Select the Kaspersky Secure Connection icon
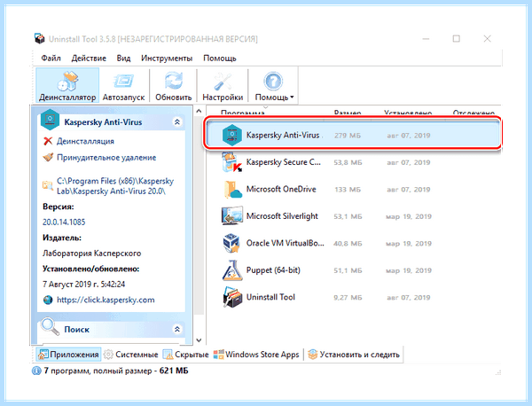Image resolution: width=532 pixels, height=406 pixels. click(232, 162)
